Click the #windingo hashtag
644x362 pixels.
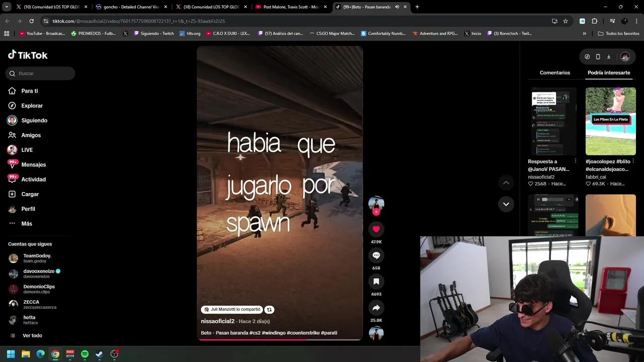click(x=274, y=333)
